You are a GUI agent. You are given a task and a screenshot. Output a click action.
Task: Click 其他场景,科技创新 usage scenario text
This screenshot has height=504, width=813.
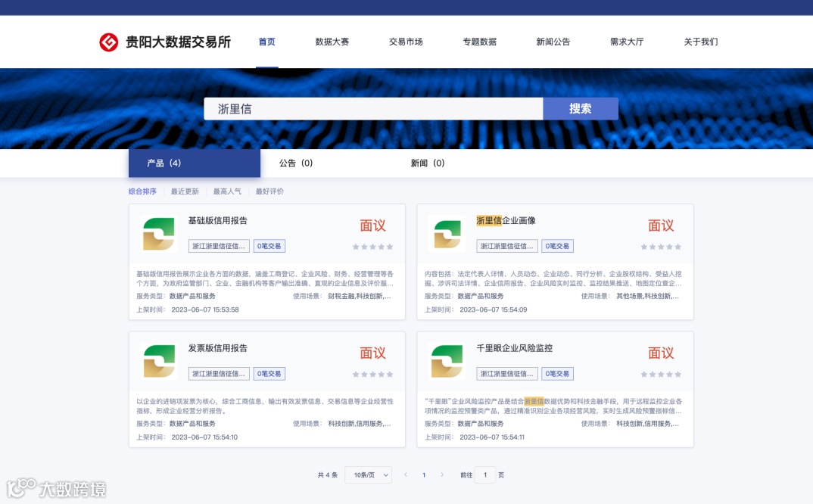click(648, 296)
